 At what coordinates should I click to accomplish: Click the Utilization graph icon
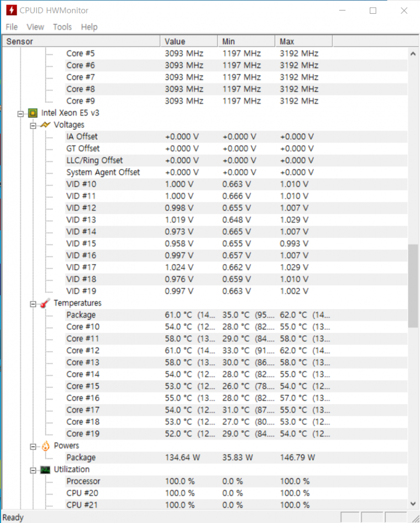pos(45,469)
